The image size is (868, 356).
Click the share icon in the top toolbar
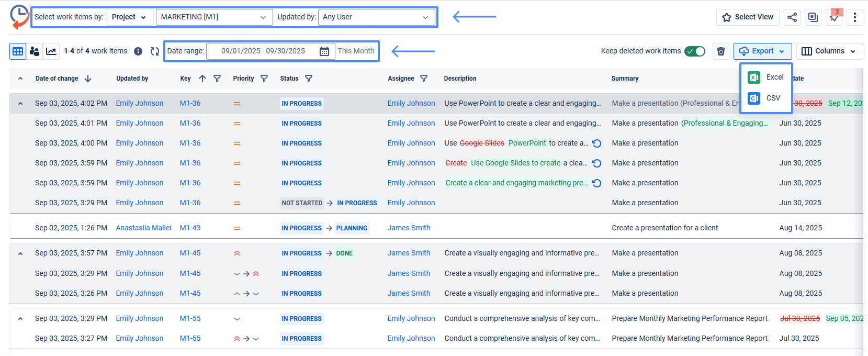[x=792, y=17]
